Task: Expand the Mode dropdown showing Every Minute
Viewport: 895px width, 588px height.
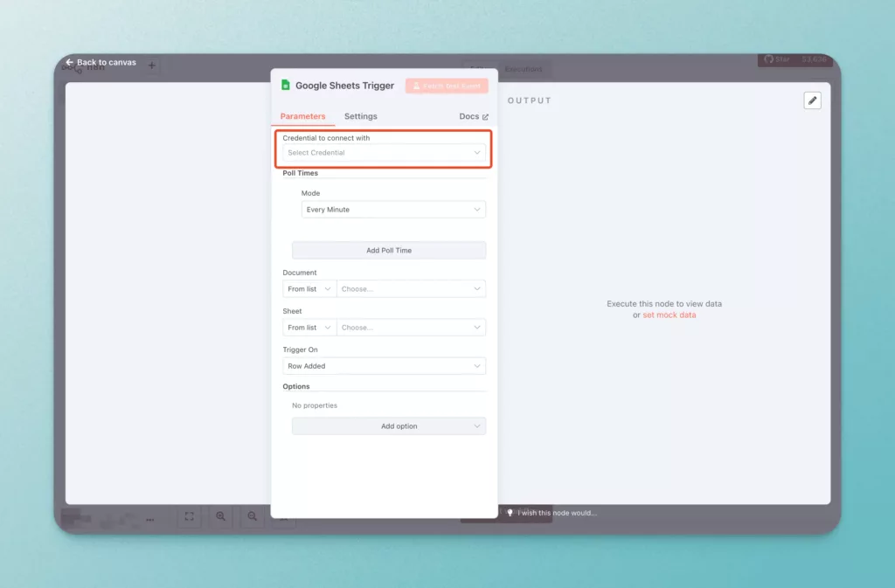Action: pos(394,210)
